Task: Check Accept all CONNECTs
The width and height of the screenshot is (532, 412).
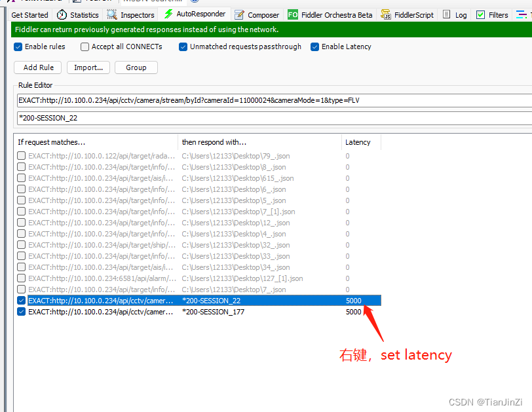Action: click(85, 47)
